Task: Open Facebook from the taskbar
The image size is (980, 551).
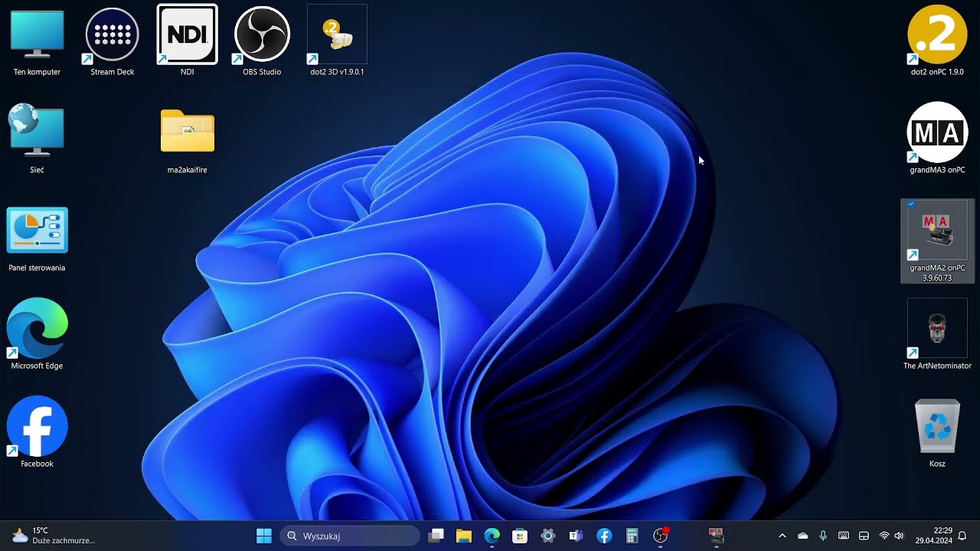Action: point(604,536)
